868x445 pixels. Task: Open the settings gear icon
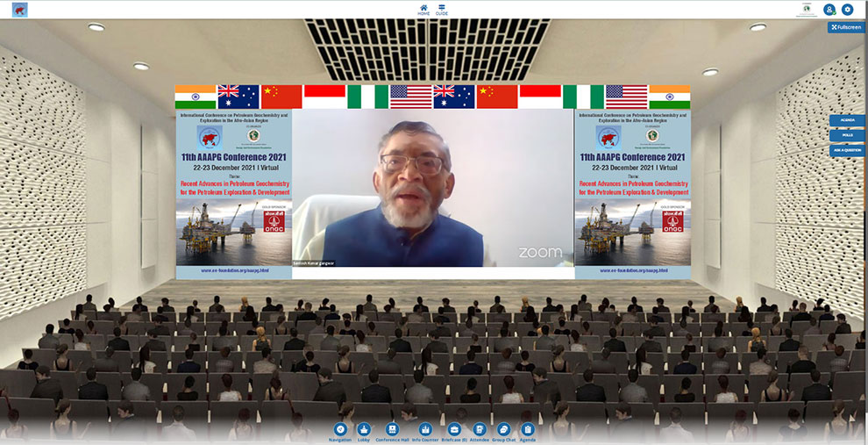[847, 10]
